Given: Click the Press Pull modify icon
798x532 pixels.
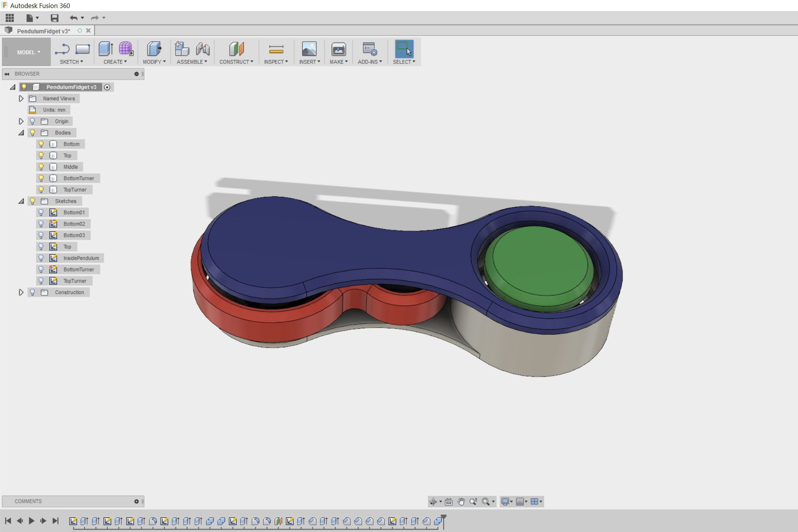Looking at the screenshot, I should [154, 49].
